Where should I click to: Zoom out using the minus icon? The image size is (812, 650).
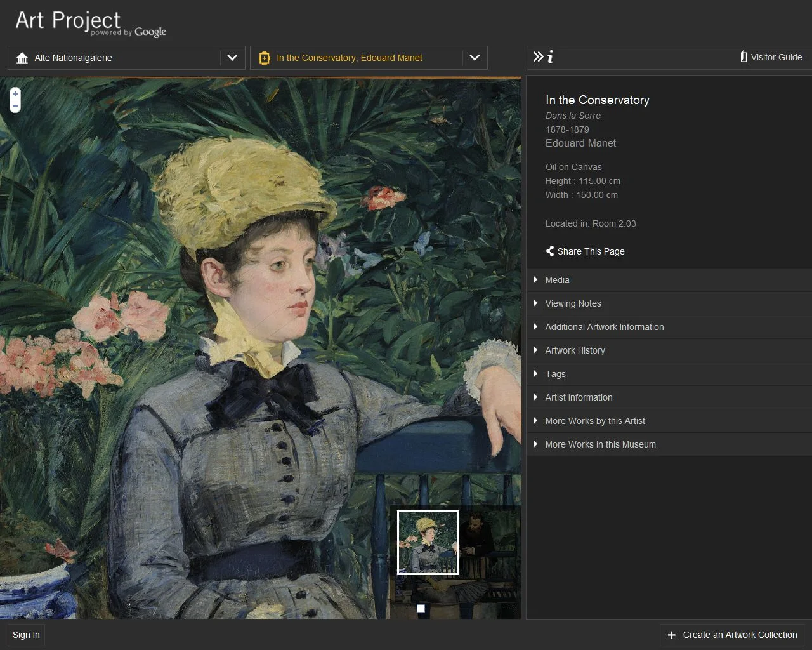click(x=14, y=105)
